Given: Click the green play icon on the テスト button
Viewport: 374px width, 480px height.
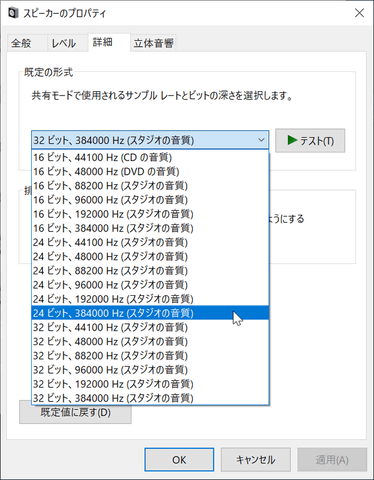Looking at the screenshot, I should tap(292, 140).
